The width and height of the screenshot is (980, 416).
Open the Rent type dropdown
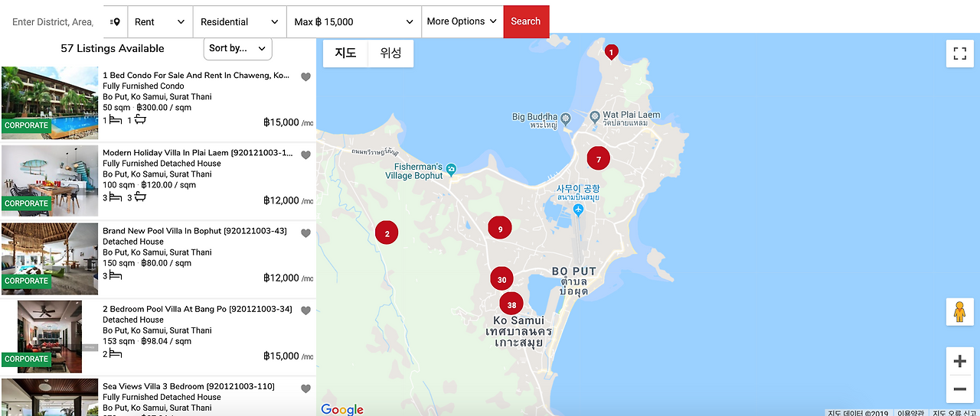[x=160, y=21]
